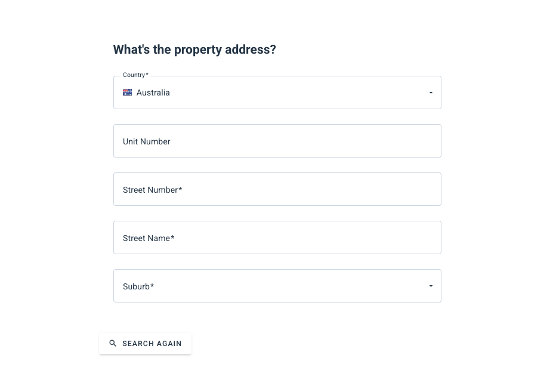Click the Country field label

[135, 75]
